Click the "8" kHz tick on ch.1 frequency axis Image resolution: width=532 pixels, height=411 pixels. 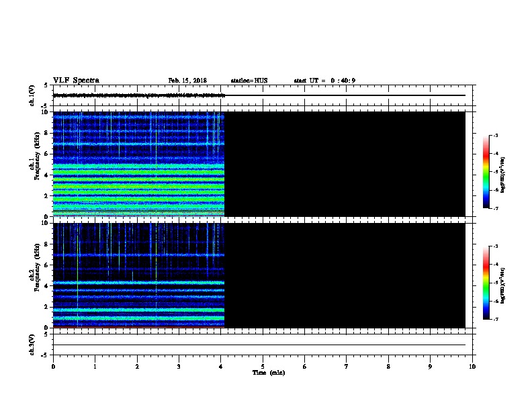[x=47, y=133]
